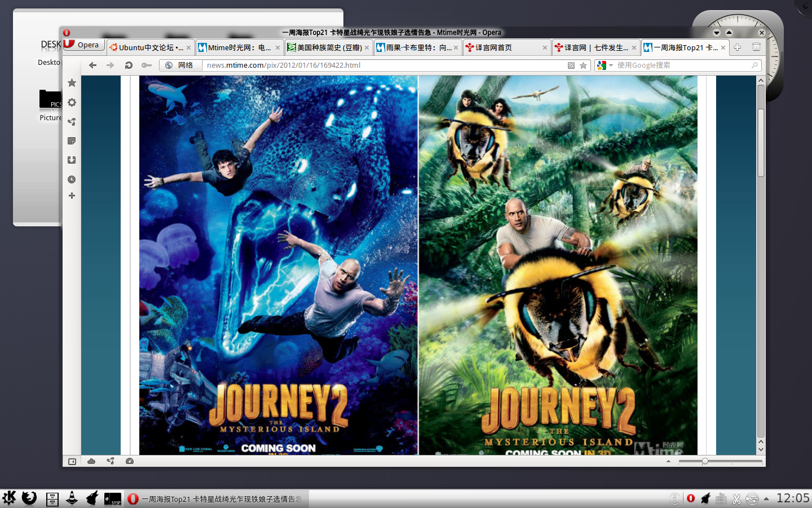Click the 网络 security badge

(179, 65)
